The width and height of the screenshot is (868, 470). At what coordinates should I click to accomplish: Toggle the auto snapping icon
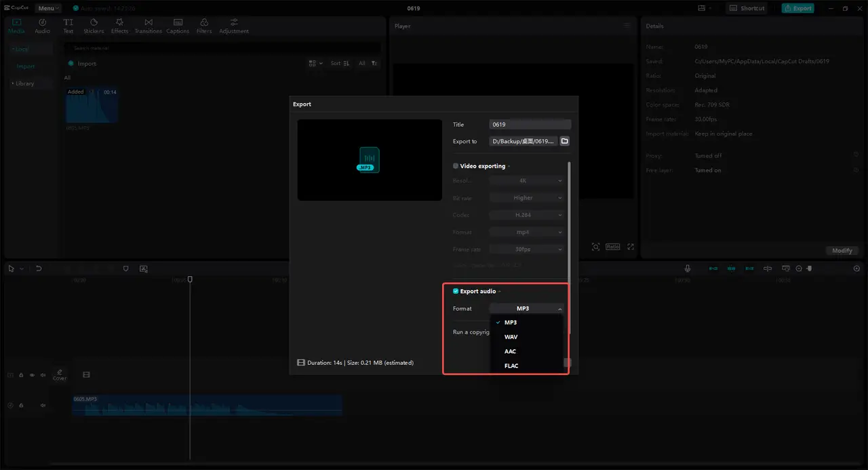pyautogui.click(x=731, y=269)
